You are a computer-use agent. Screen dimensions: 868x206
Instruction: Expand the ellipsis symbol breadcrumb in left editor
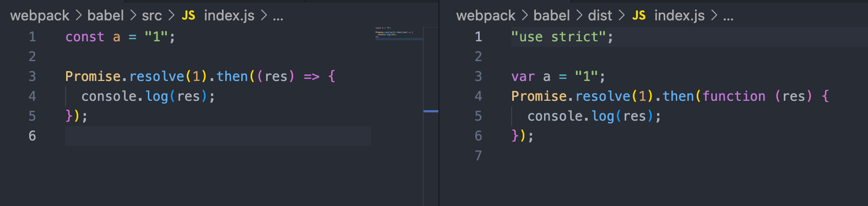click(278, 17)
